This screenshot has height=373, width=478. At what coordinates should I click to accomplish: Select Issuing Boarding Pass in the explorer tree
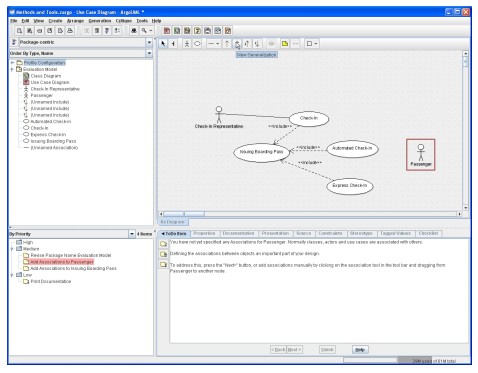click(53, 141)
